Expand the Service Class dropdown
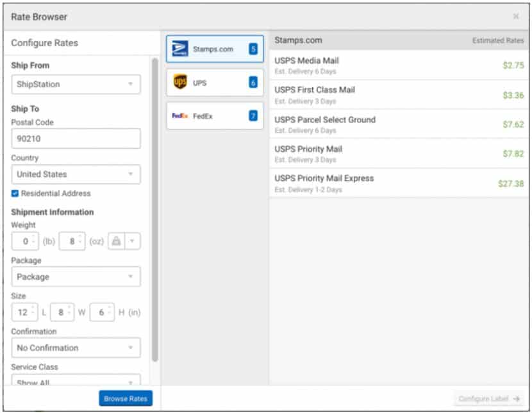The width and height of the screenshot is (532, 413). coord(76,382)
